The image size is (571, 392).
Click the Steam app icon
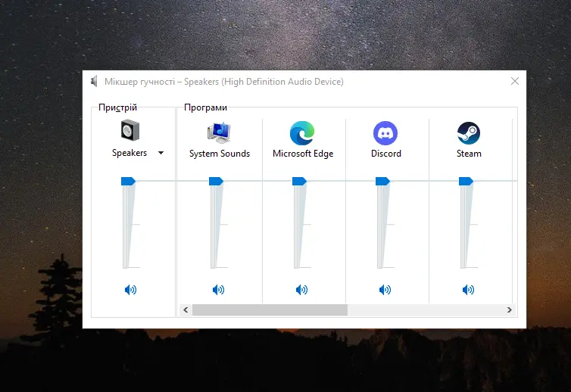pyautogui.click(x=468, y=133)
